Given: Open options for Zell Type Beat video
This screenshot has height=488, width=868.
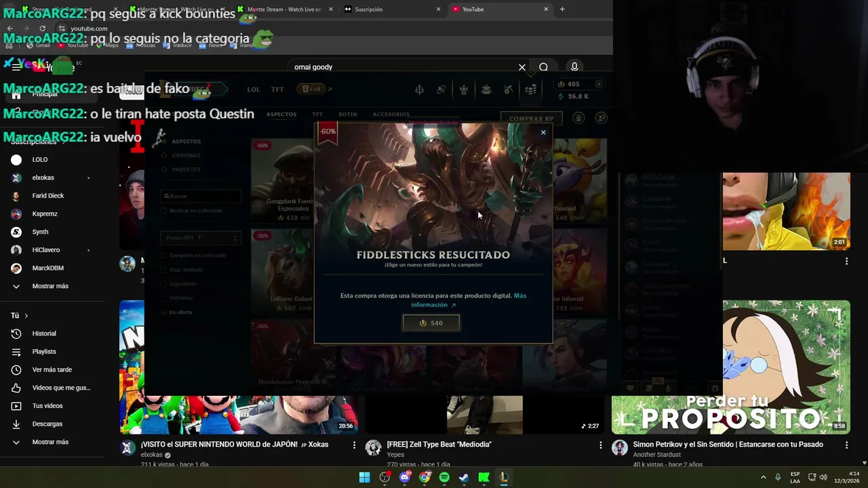Looking at the screenshot, I should [x=600, y=445].
